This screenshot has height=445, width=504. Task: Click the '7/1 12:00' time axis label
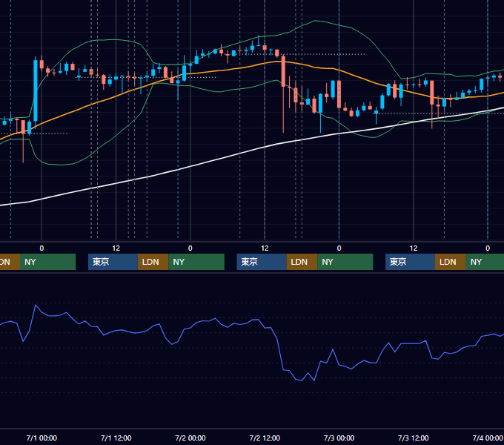tap(116, 438)
